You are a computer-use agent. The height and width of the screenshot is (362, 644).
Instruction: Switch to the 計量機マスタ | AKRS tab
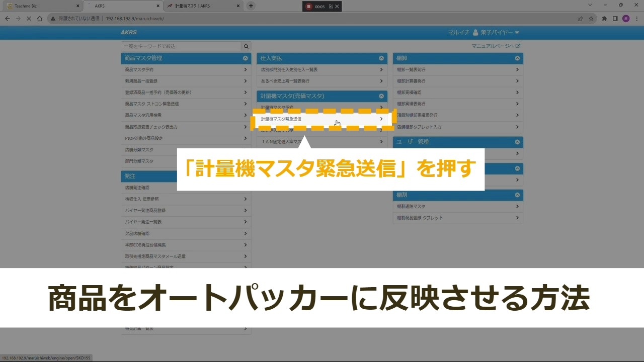click(x=204, y=6)
